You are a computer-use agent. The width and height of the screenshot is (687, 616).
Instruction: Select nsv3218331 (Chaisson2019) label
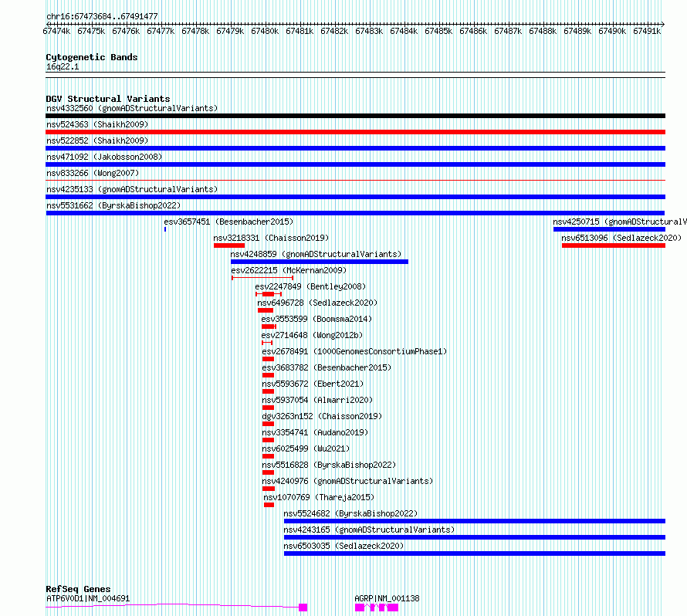click(271, 238)
